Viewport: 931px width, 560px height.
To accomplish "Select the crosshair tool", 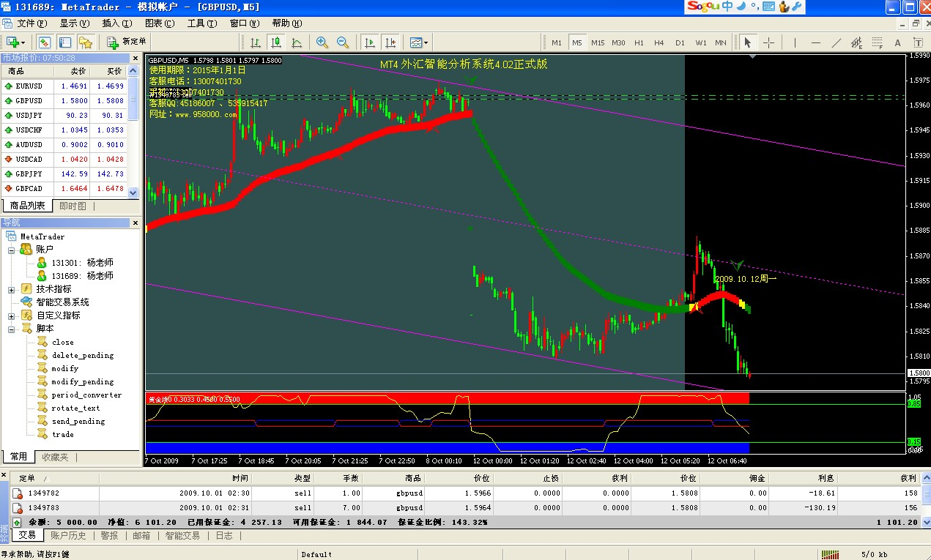I will point(768,42).
